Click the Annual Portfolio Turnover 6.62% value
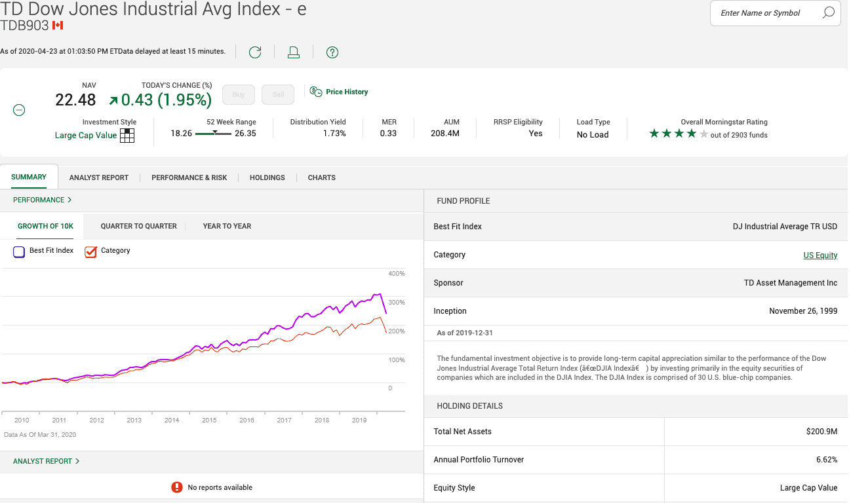 tap(827, 460)
